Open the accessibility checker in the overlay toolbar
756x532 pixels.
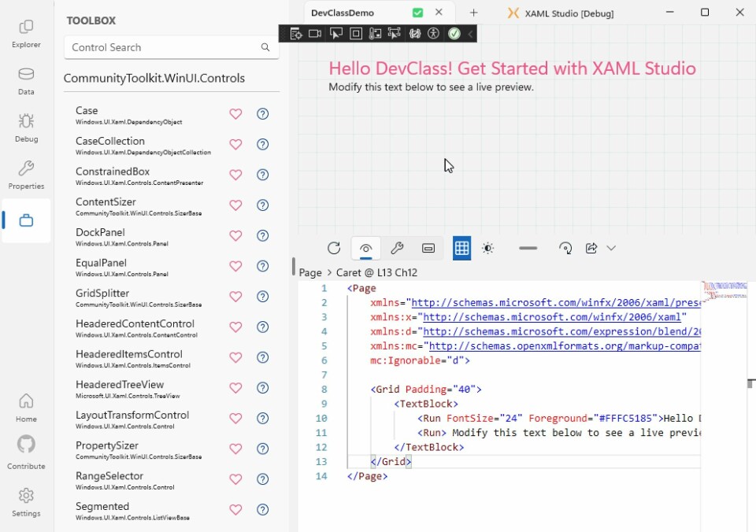432,33
